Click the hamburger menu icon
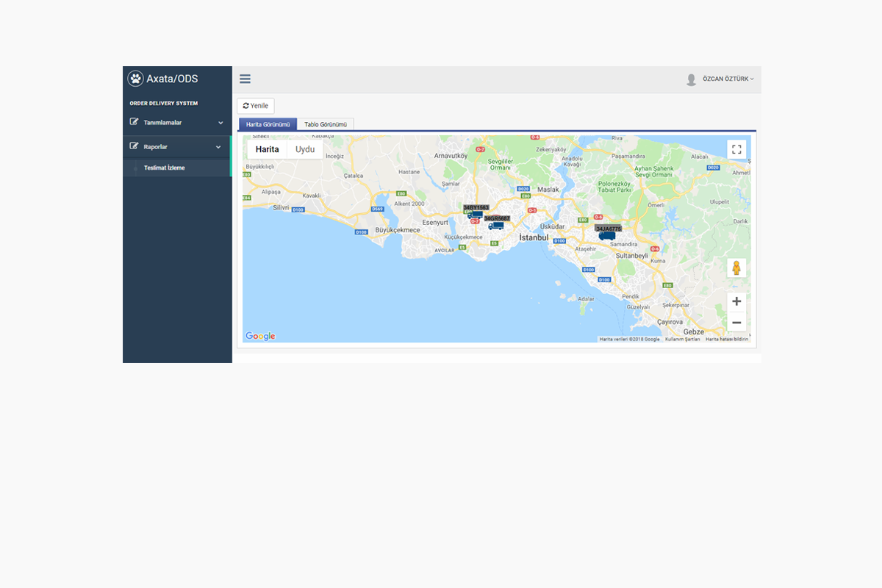882x588 pixels. [245, 79]
